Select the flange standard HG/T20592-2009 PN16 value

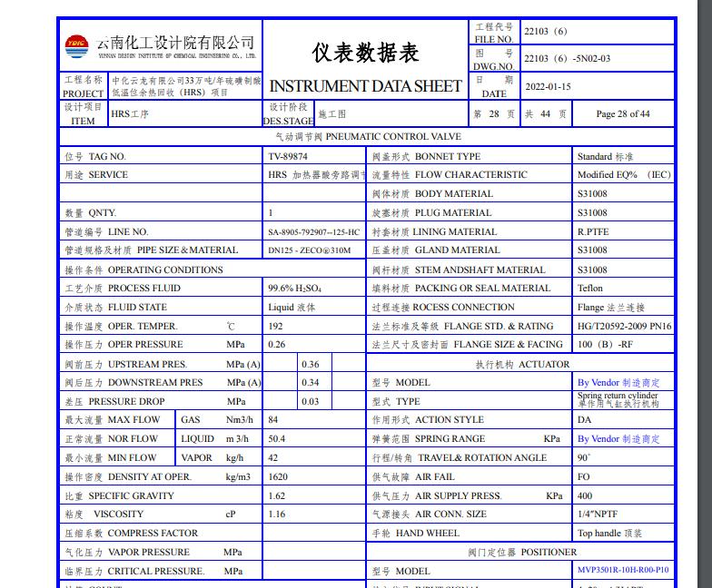coord(624,326)
